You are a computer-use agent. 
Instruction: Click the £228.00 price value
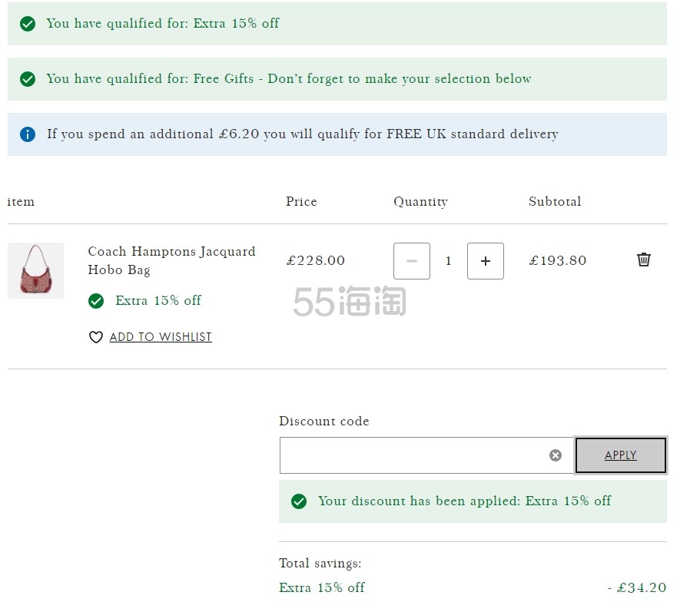(x=315, y=260)
